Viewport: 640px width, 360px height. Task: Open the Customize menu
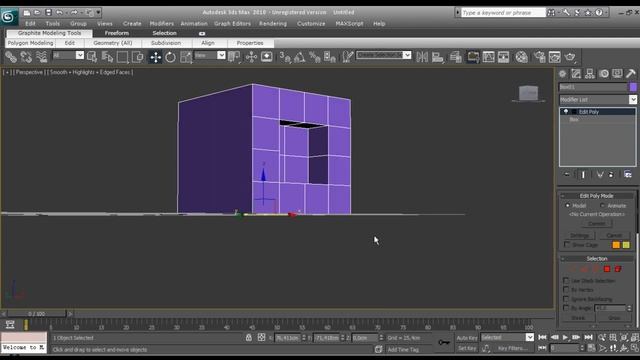click(x=311, y=24)
